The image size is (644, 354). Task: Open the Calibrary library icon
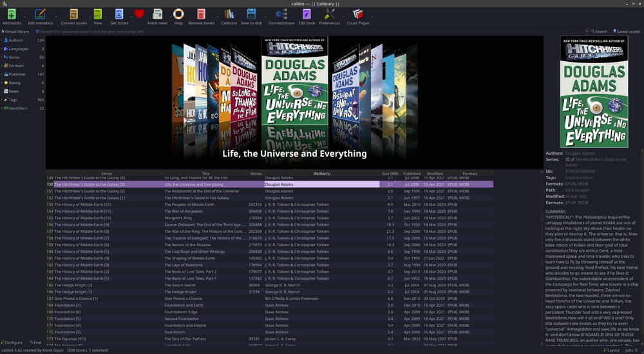[x=229, y=14]
